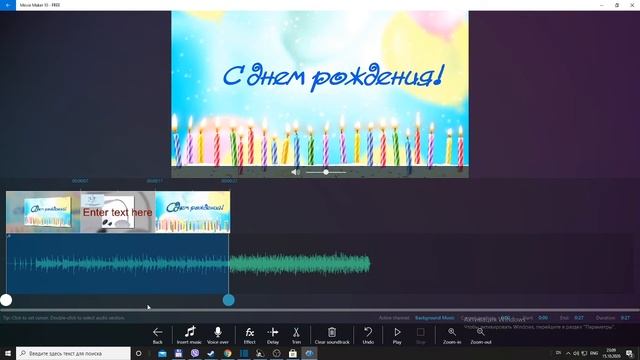Click the active Movie Maker taskbar icon

pyautogui.click(x=309, y=353)
